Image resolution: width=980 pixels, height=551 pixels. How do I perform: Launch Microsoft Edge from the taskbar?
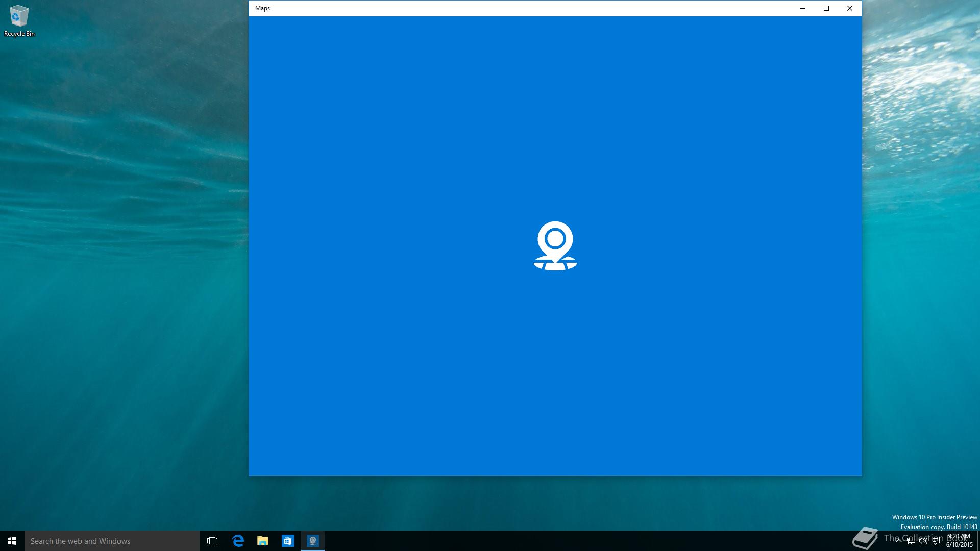pos(238,541)
